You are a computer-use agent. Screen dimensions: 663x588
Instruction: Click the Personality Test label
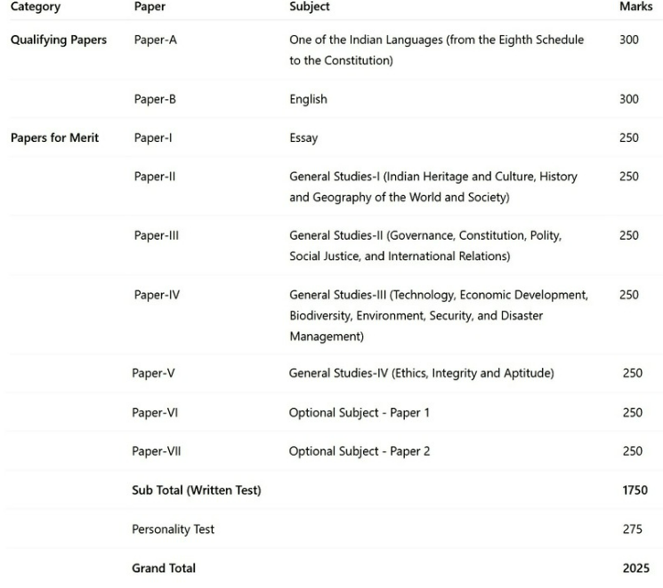[x=173, y=529]
